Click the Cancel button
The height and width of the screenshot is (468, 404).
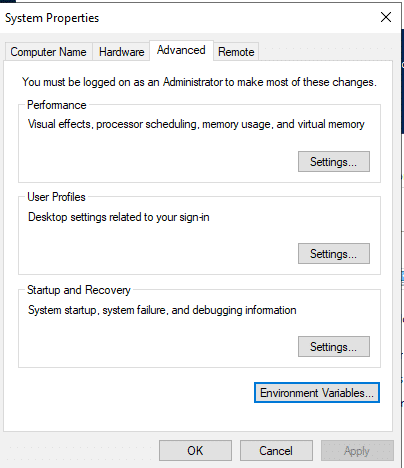coord(276,451)
